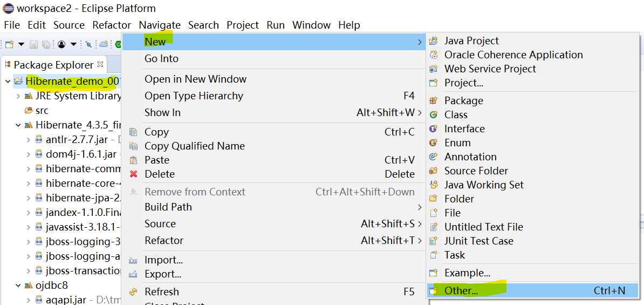Click Refresh in the context menu
This screenshot has width=644, height=305.
[273, 292]
